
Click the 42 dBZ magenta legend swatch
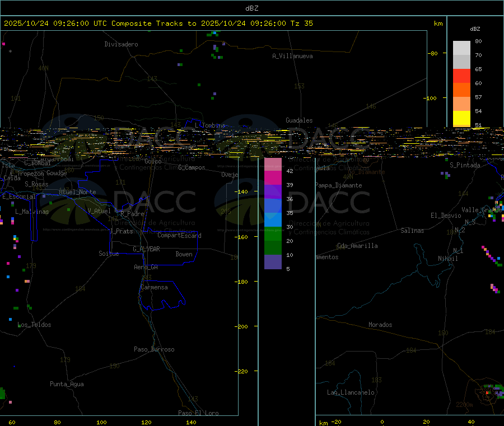273,177
